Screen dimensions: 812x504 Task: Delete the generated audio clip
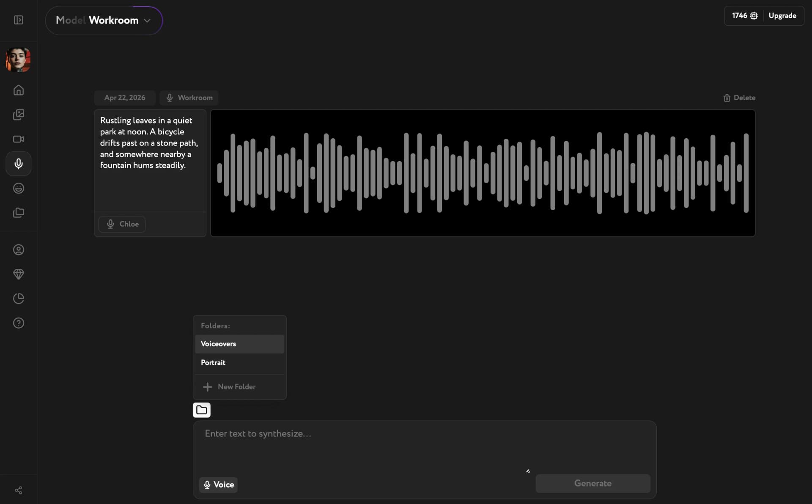tap(739, 98)
